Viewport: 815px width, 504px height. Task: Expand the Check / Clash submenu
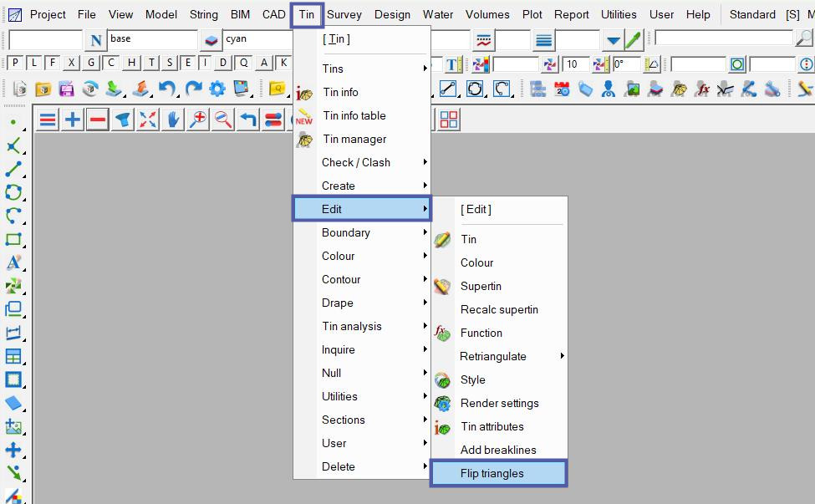pyautogui.click(x=362, y=162)
